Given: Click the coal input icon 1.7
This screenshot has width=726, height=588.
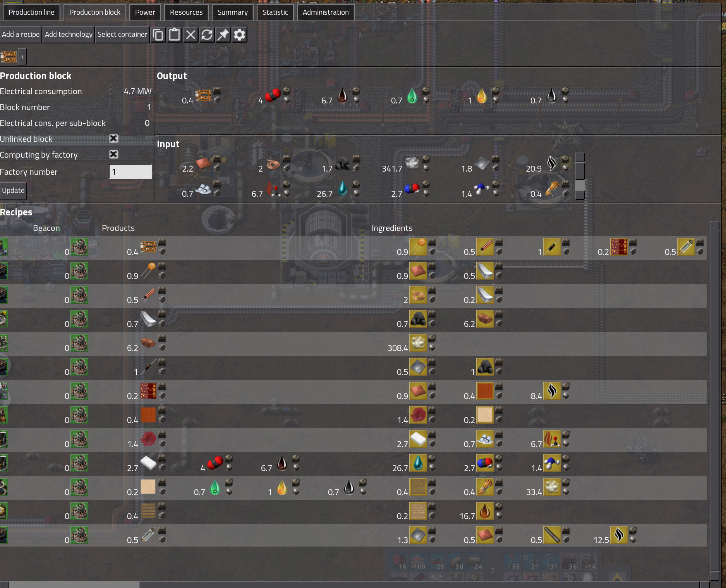Looking at the screenshot, I should point(343,163).
